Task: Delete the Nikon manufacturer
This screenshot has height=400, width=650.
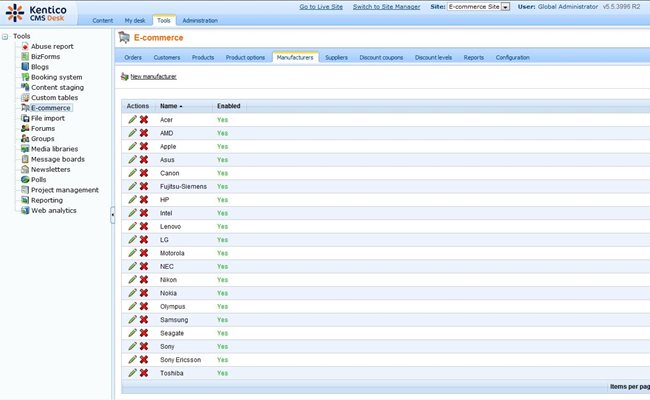Action: coord(144,280)
